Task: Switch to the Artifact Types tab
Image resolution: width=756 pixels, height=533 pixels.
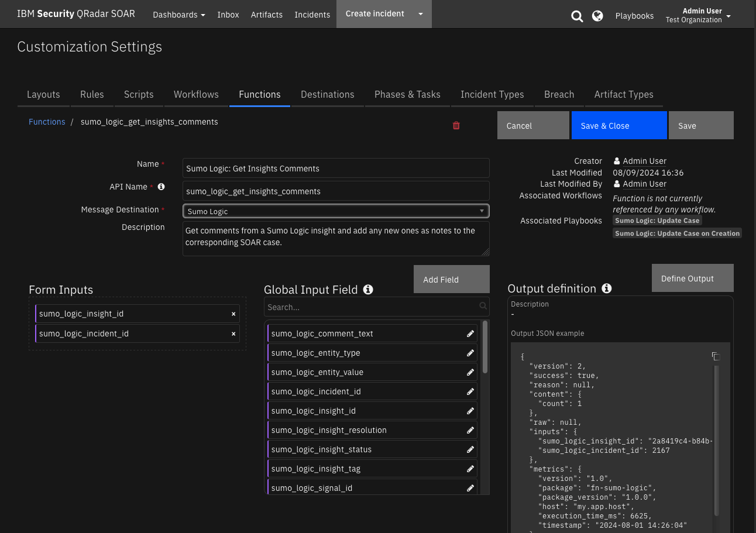Action: pyautogui.click(x=624, y=94)
